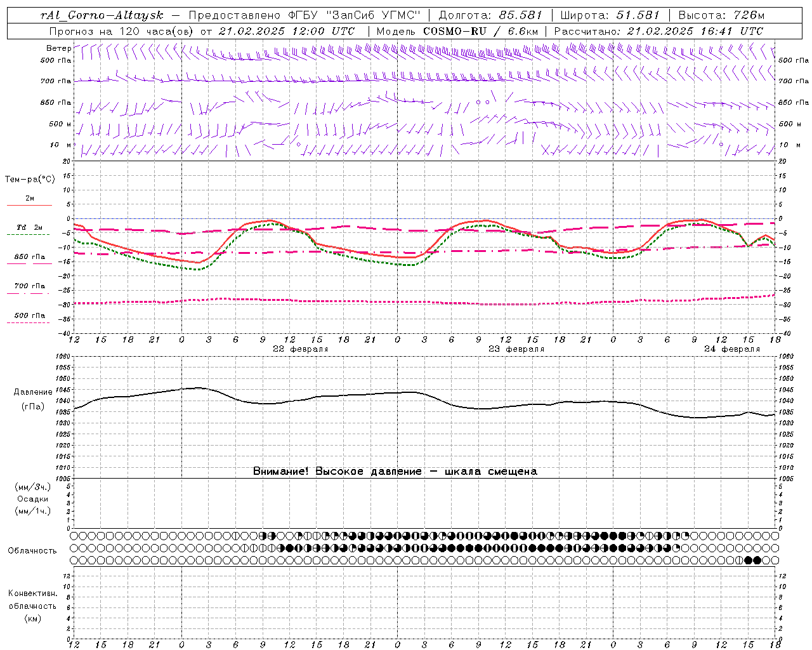Click the Облачность cloud cover label
The height and width of the screenshot is (650, 812).
(x=32, y=550)
